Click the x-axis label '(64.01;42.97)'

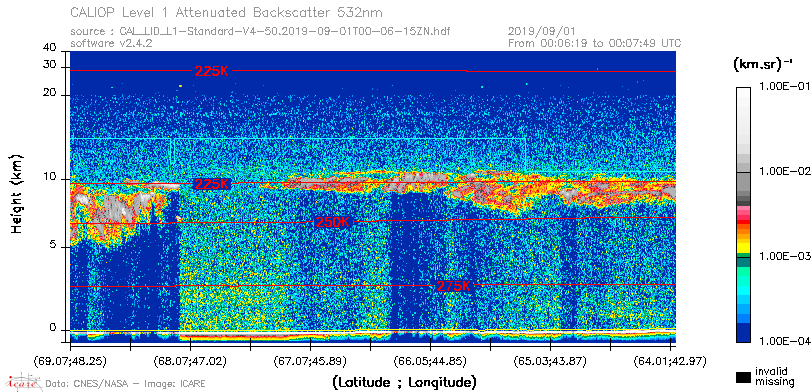(670, 360)
